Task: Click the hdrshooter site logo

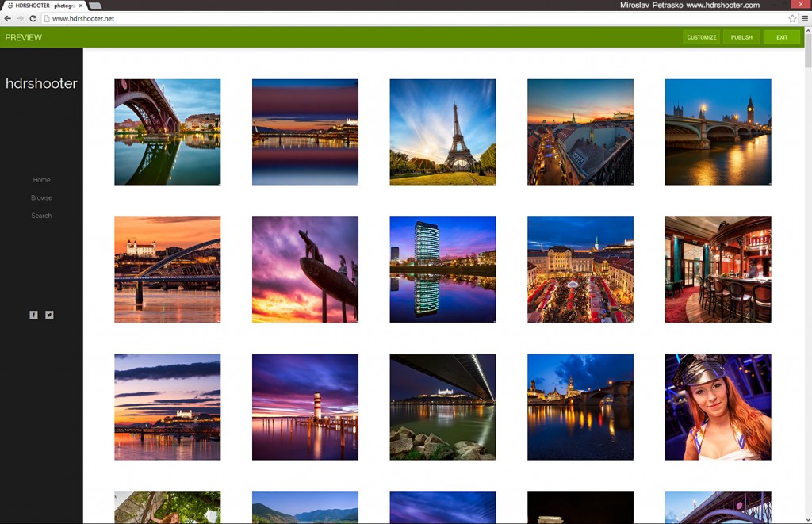Action: click(41, 83)
